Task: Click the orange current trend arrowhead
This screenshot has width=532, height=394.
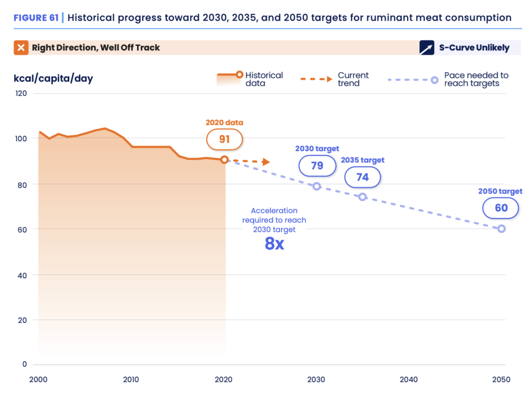Action: point(266,162)
